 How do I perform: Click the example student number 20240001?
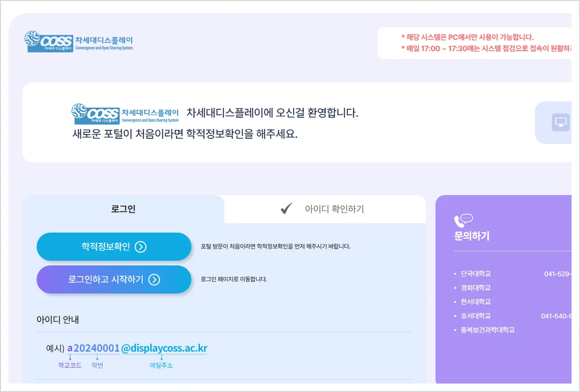tap(97, 348)
